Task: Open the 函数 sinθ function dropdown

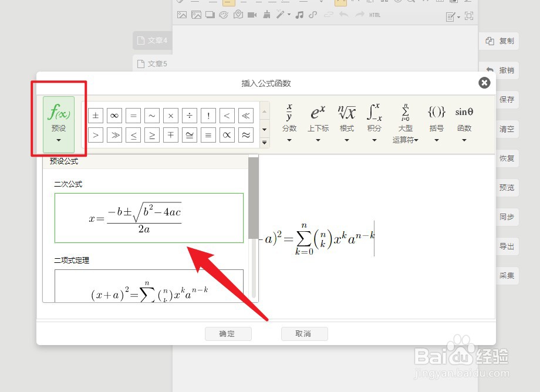Action: pyautogui.click(x=464, y=123)
